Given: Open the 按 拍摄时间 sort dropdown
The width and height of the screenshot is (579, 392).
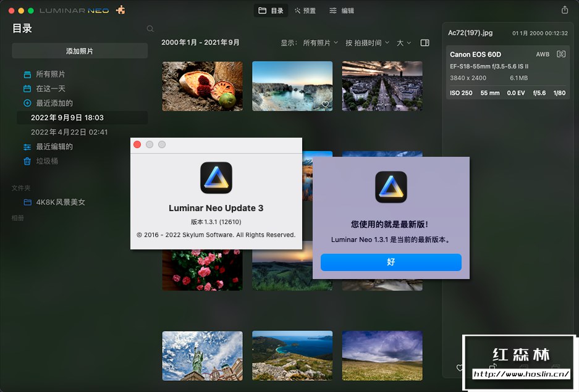Looking at the screenshot, I should [x=367, y=43].
